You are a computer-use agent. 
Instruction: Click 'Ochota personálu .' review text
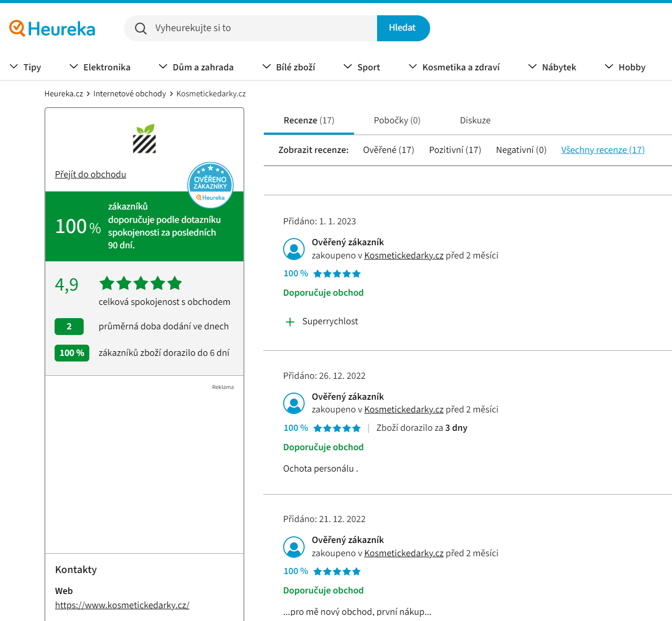320,469
